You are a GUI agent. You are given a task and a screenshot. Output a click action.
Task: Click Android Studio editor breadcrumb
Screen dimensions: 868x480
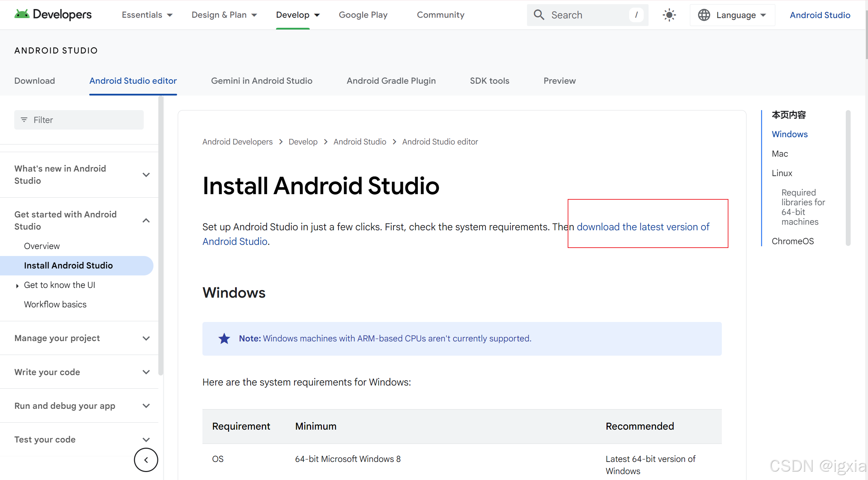coord(440,142)
